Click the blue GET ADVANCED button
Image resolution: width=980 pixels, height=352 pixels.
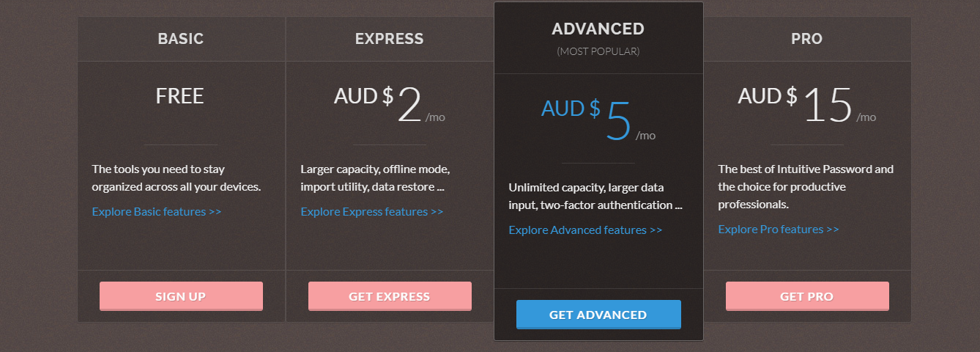(598, 315)
